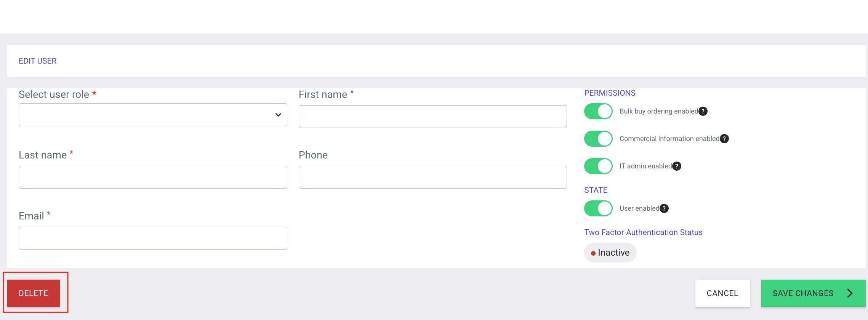Click the SAVE CHANGES button
Viewport: 868px width, 320px height.
[x=803, y=293]
